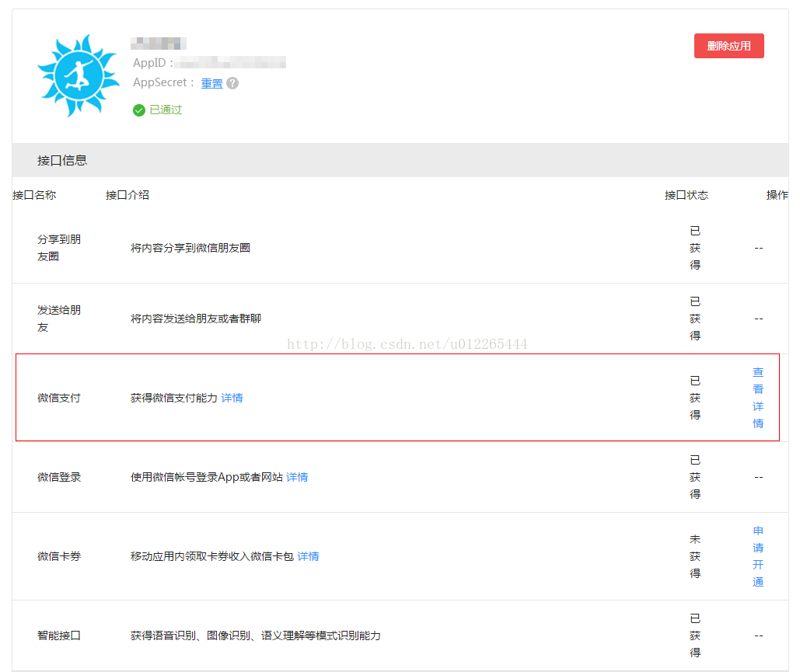The image size is (800, 672).
Task: Click the 接口名称 column header
Action: pyautogui.click(x=34, y=195)
